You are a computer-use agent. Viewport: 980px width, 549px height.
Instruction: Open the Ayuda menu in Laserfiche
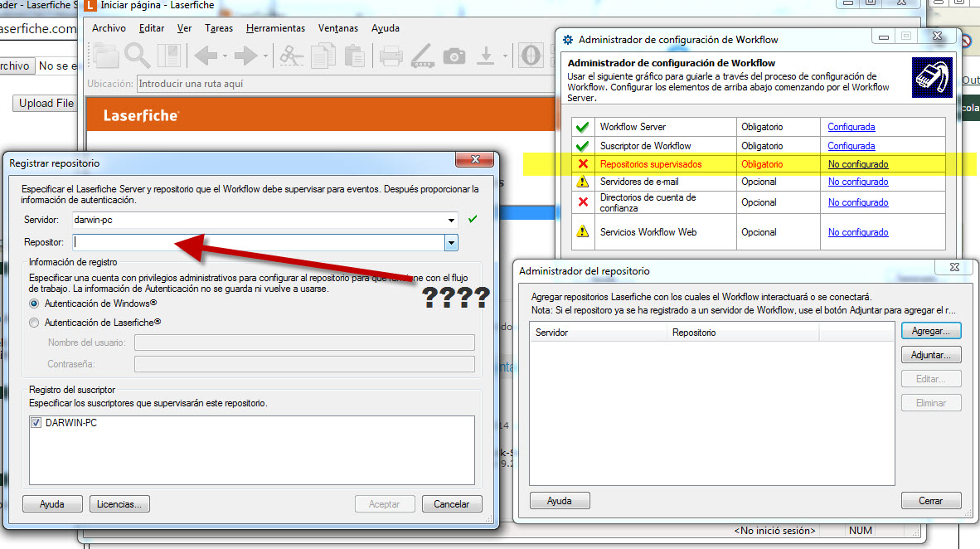point(385,28)
